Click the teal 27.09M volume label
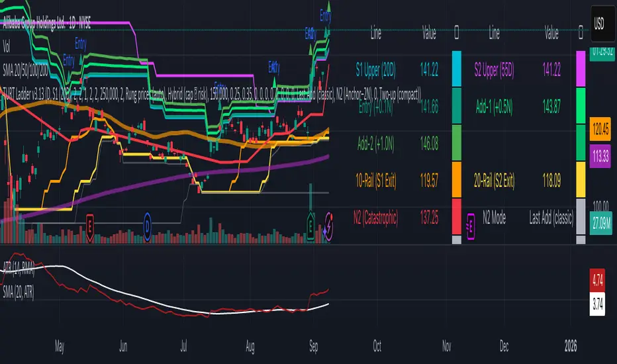The width and height of the screenshot is (617, 364). click(601, 223)
